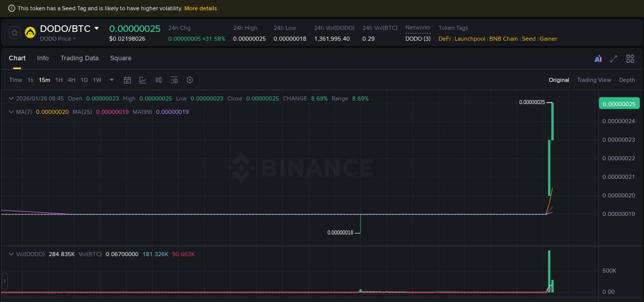
Task: Open the go-to-date calendar icon
Action: pos(127,80)
